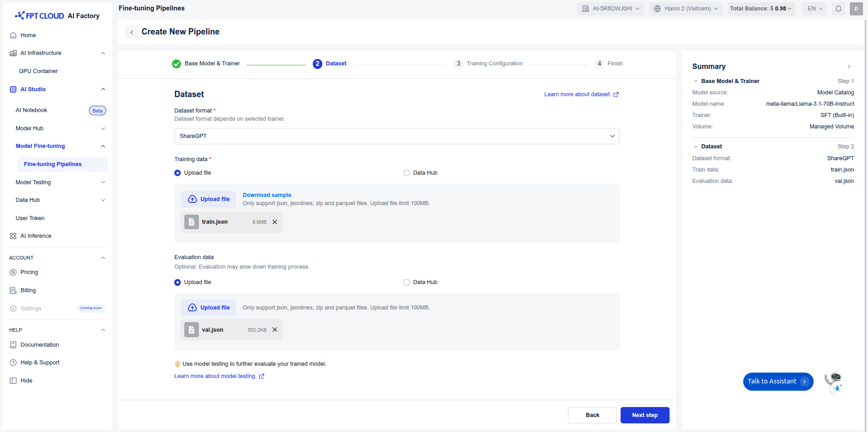Go to the GPU Container menu item

[x=39, y=71]
